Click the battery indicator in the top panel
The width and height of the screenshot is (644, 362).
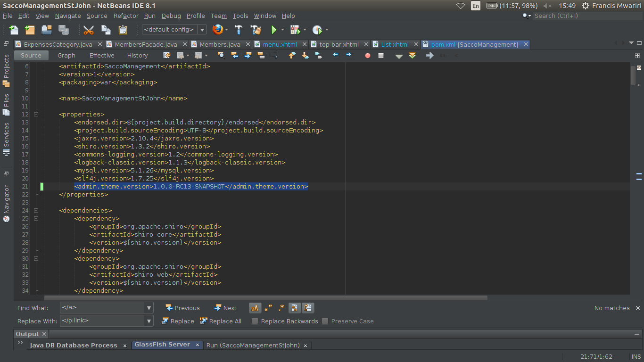click(x=491, y=6)
